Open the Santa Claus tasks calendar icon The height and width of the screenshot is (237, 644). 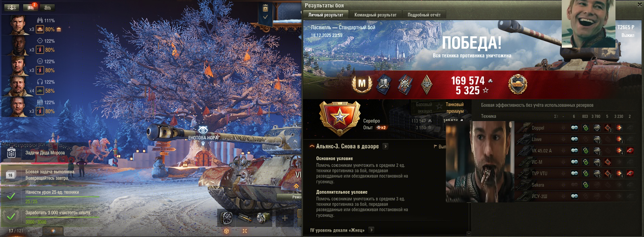point(11,153)
